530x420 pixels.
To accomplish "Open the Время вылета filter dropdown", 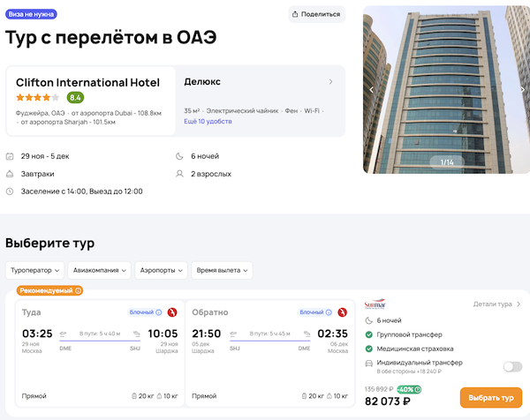I will coord(221,270).
